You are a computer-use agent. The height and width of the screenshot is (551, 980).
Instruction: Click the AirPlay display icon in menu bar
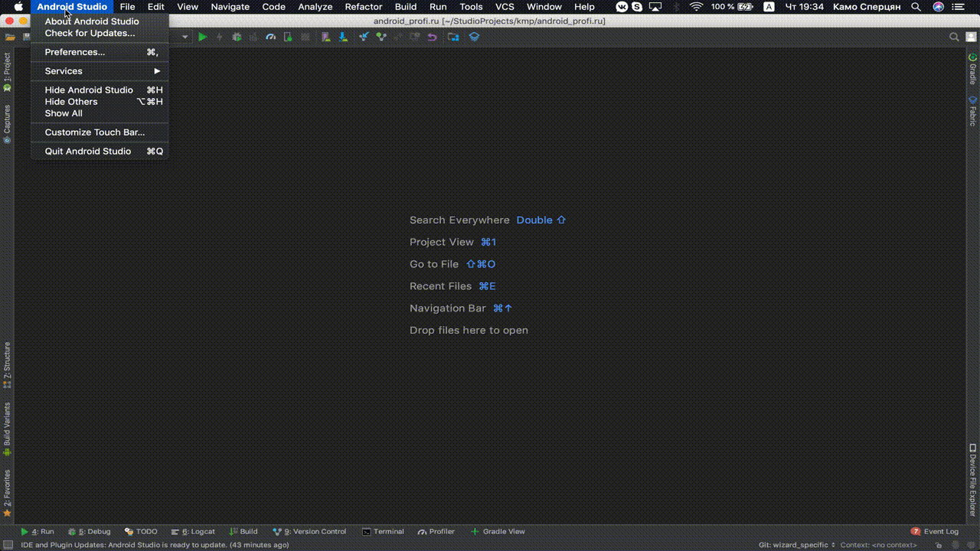pyautogui.click(x=655, y=7)
